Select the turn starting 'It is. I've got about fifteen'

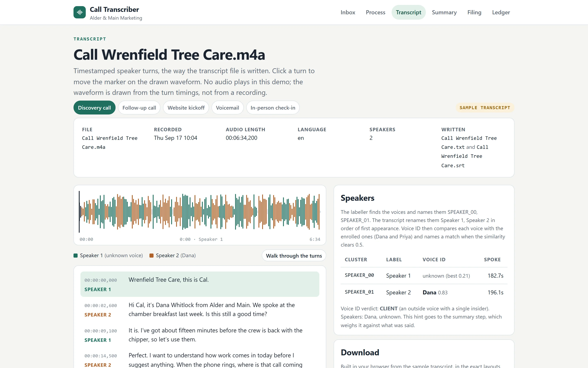[200, 335]
